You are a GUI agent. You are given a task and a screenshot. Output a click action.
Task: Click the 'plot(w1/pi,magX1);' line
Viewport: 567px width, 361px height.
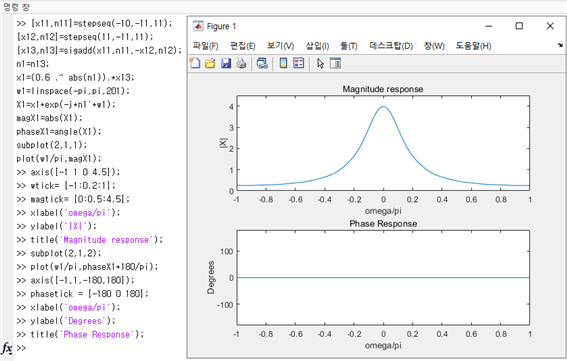click(x=59, y=158)
